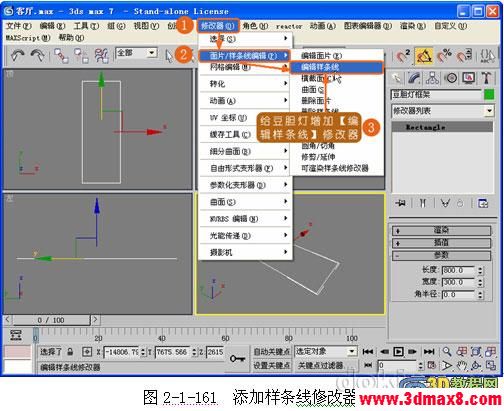Image resolution: width=504 pixels, height=411 pixels.
Task: Toggle the Angle Snap icon
Action: pos(423,56)
